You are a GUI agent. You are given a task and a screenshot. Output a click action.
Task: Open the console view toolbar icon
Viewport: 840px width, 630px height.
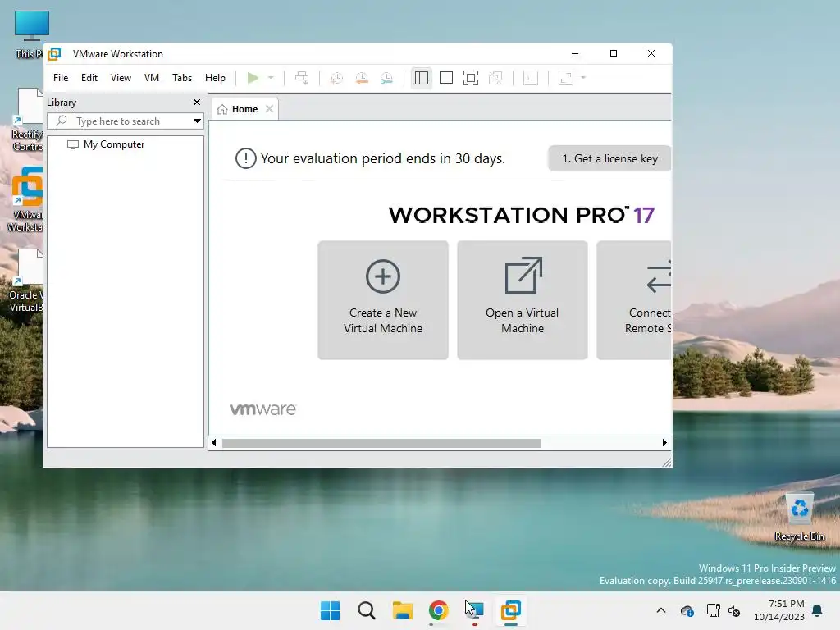tap(531, 78)
